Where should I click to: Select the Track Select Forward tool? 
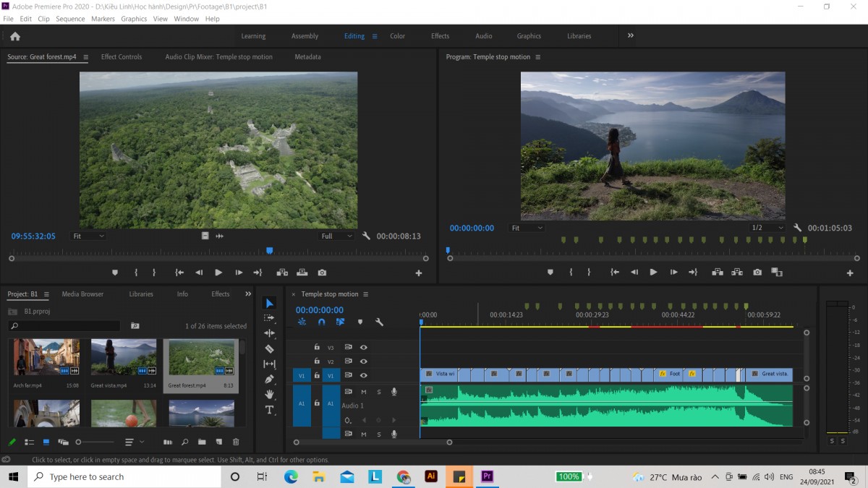pos(269,318)
